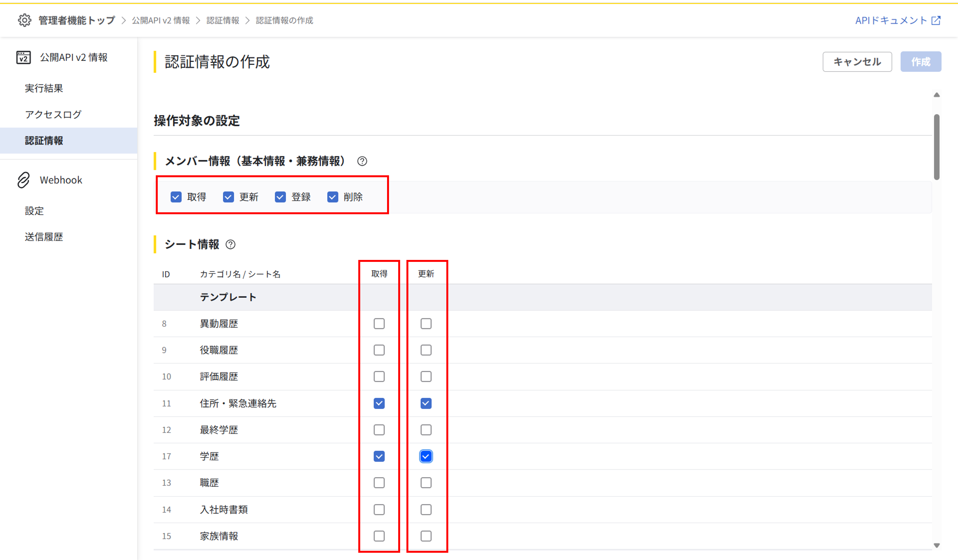Enable 更新 for 異動履歴 sheet
The height and width of the screenshot is (560, 958).
click(426, 323)
